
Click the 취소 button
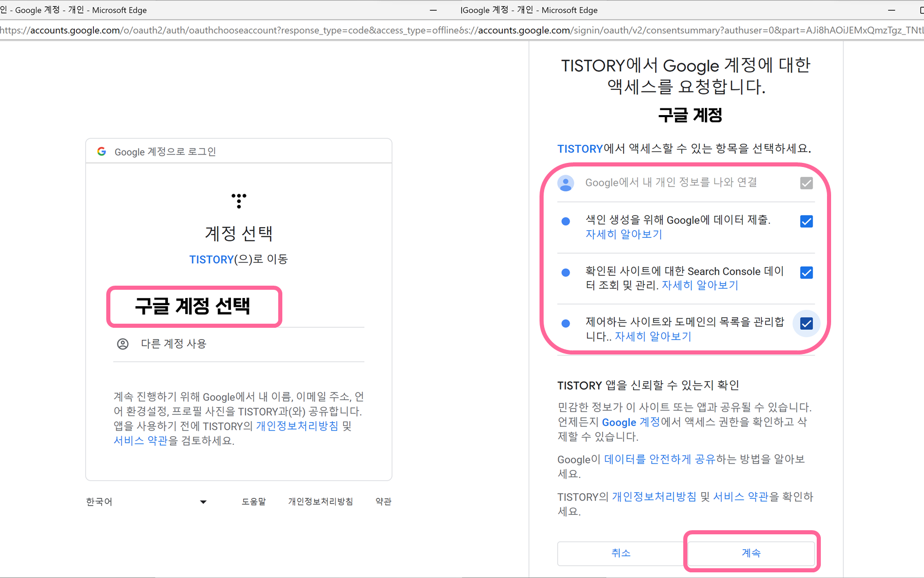[621, 553]
